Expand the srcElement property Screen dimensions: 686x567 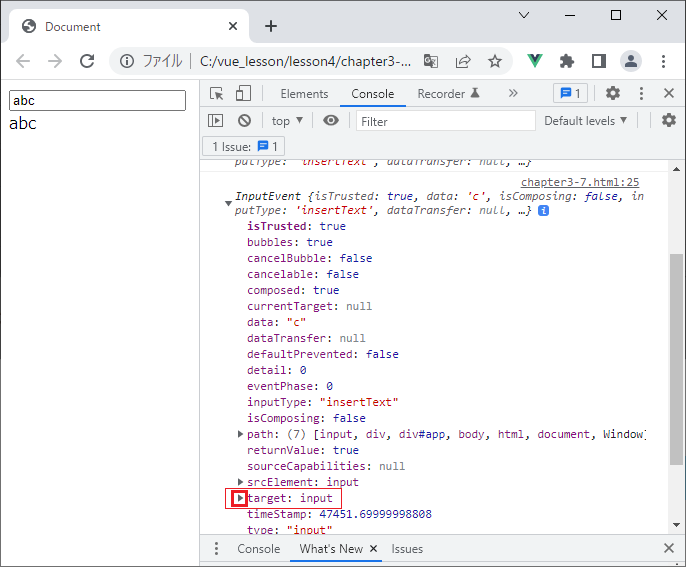pos(240,482)
